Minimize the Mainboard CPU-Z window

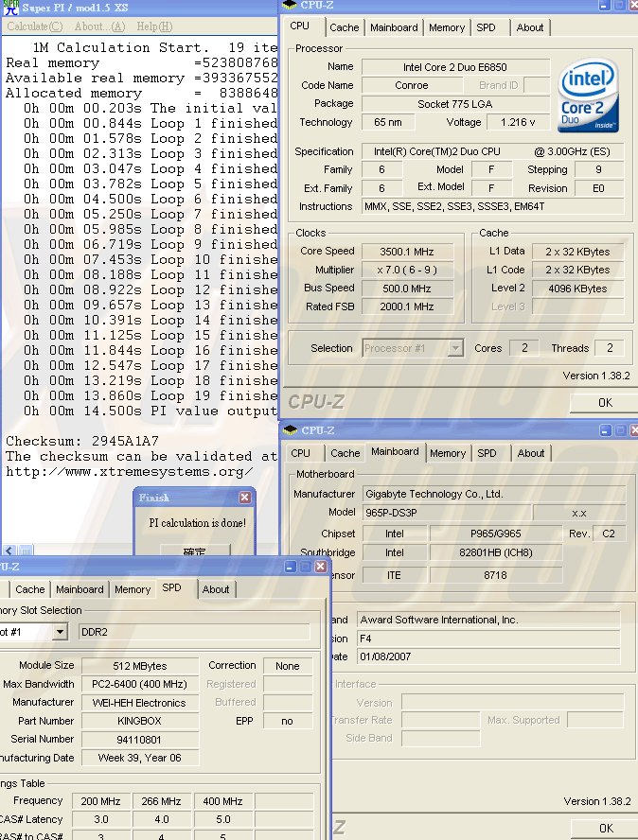click(605, 430)
